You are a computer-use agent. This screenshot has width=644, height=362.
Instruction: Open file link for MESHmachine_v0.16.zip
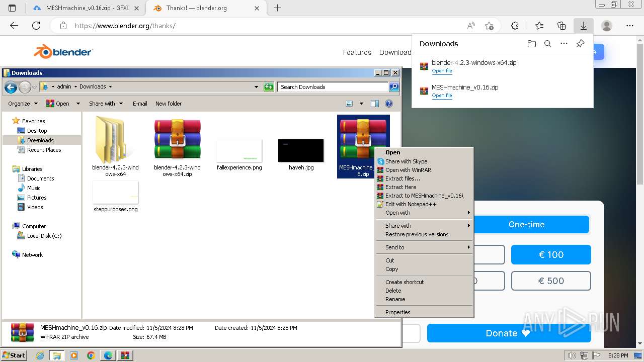(x=442, y=96)
